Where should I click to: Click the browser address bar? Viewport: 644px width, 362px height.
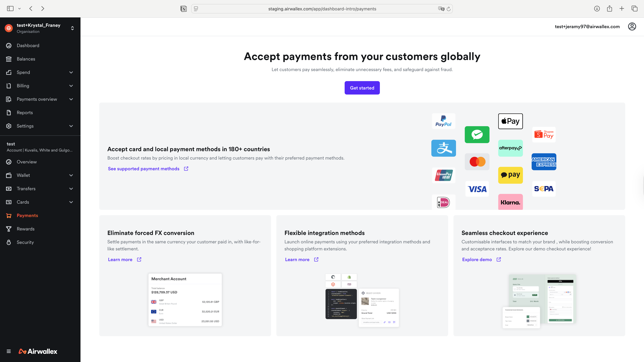pyautogui.click(x=322, y=9)
